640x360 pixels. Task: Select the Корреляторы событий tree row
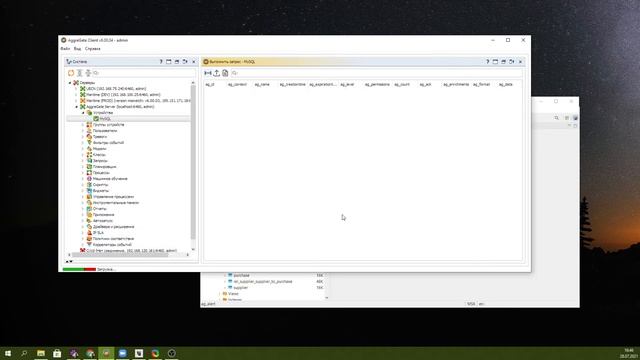109,244
